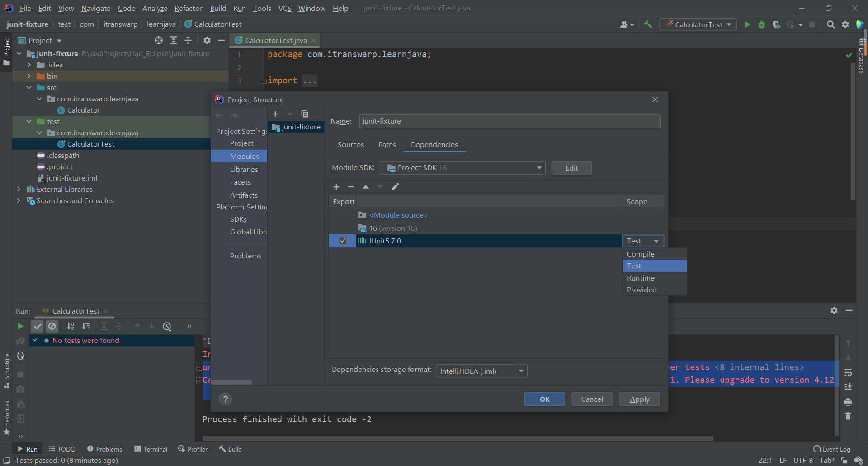Viewport: 868px width, 466px height.
Task: Move the dependency up with the arrow
Action: click(x=366, y=187)
